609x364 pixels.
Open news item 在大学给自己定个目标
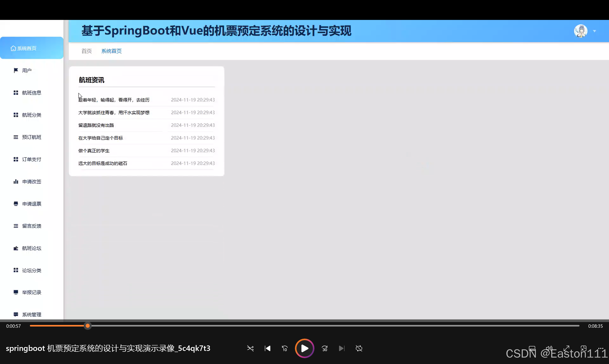coord(101,138)
